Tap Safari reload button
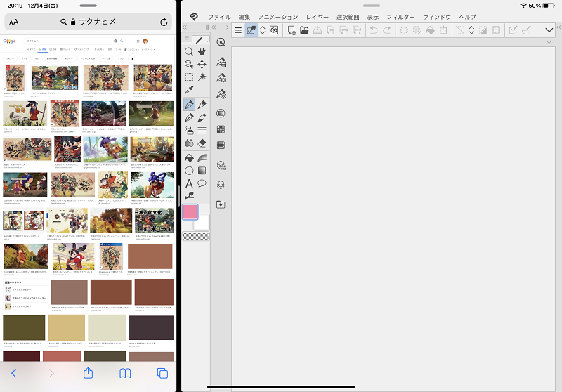 point(164,22)
